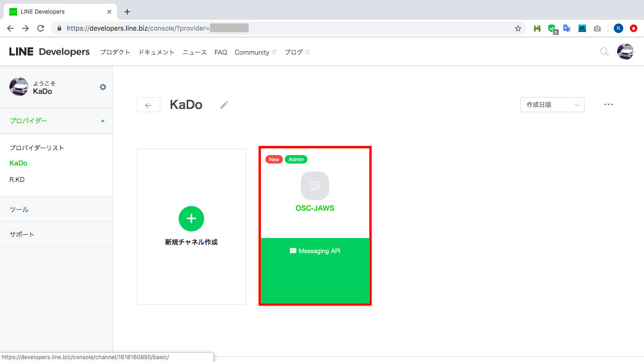Go back with the provider arrow button
Screen dimensions: 644x362
tap(149, 105)
